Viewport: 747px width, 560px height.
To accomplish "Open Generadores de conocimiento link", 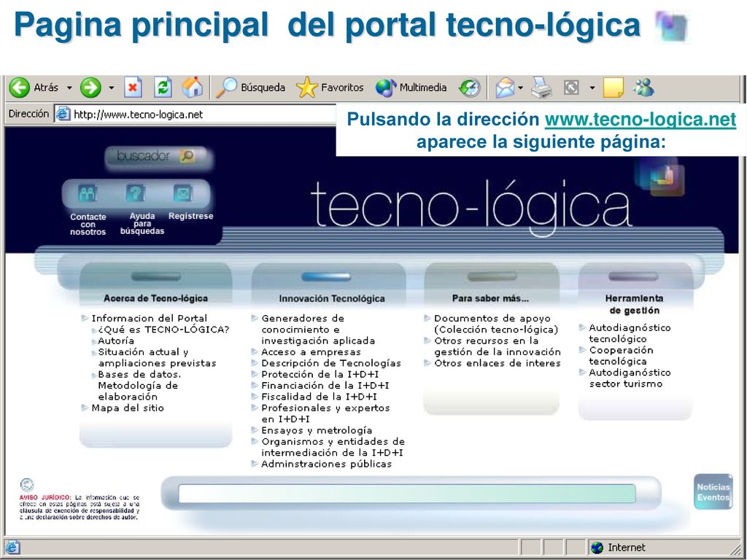I will point(318,330).
